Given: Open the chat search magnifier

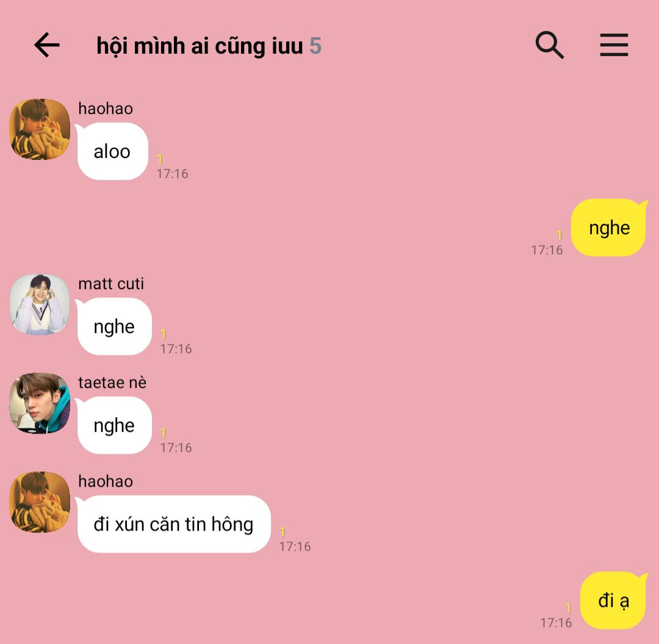Looking at the screenshot, I should pos(550,45).
